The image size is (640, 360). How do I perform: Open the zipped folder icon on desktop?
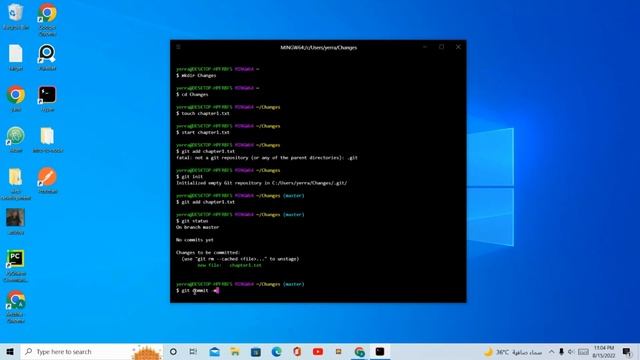pyautogui.click(x=16, y=183)
